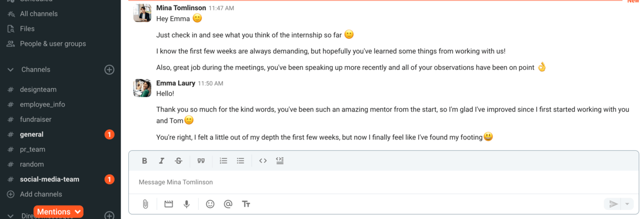The image size is (644, 219).
Task: Insert inline code formatting
Action: pyautogui.click(x=263, y=160)
